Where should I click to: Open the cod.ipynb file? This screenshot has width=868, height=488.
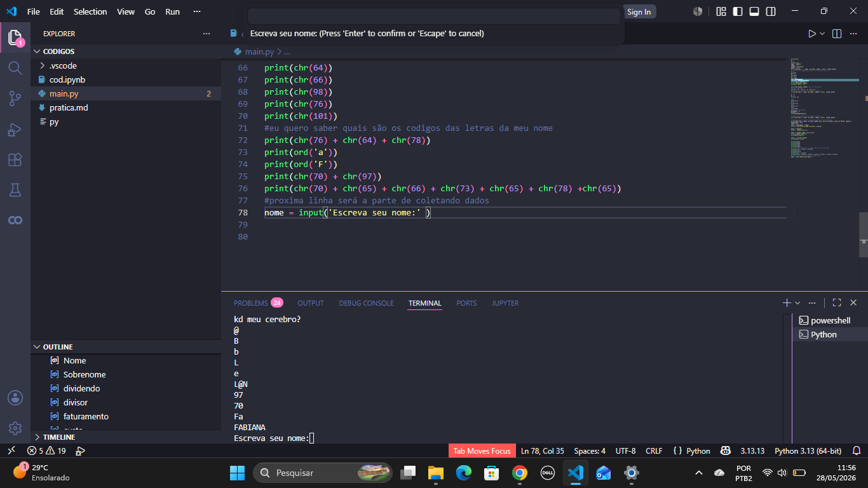click(126, 79)
